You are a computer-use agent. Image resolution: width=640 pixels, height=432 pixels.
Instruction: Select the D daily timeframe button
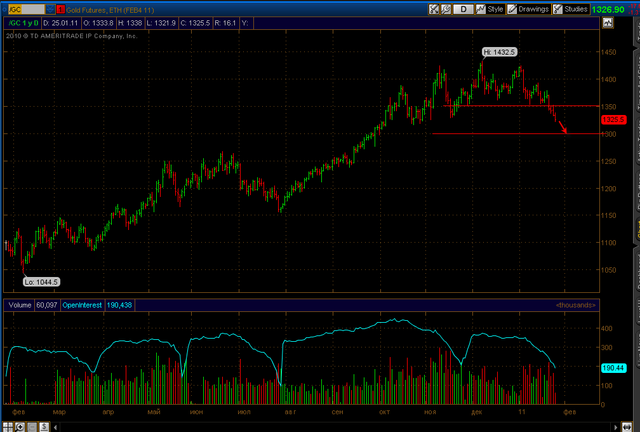[463, 9]
